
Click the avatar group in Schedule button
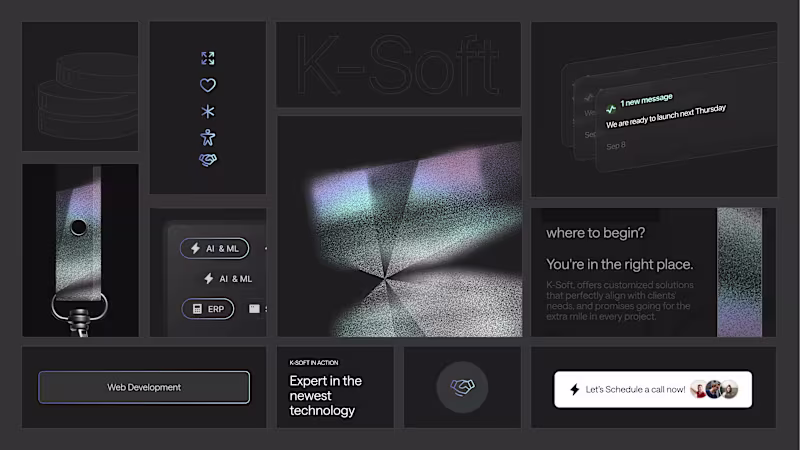point(714,389)
